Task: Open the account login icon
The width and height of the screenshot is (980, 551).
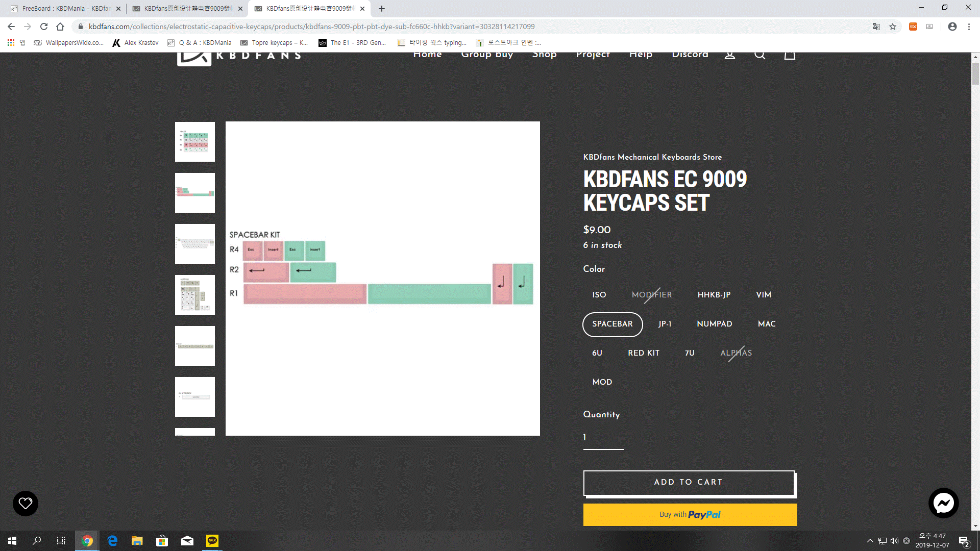Action: (x=730, y=55)
